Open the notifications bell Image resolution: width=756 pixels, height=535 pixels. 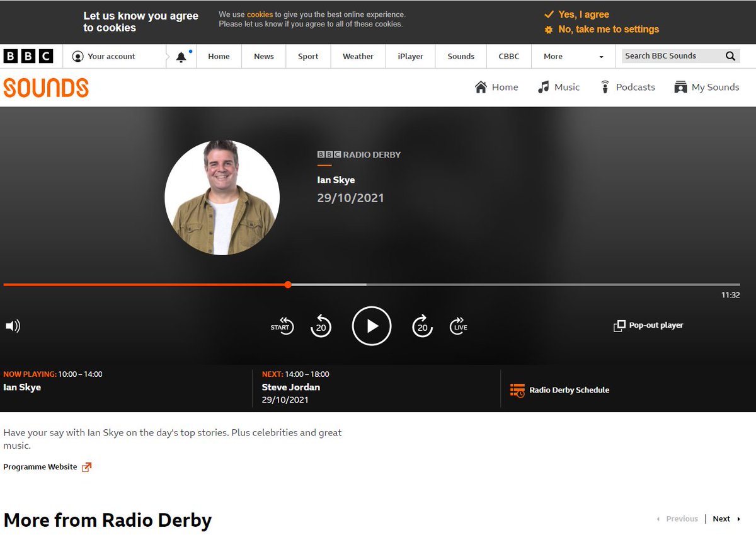(181, 57)
